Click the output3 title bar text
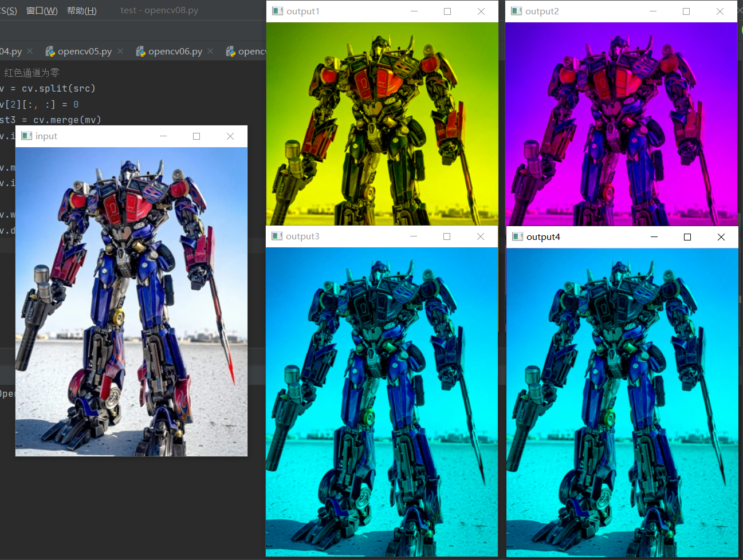743x560 pixels. pyautogui.click(x=302, y=236)
